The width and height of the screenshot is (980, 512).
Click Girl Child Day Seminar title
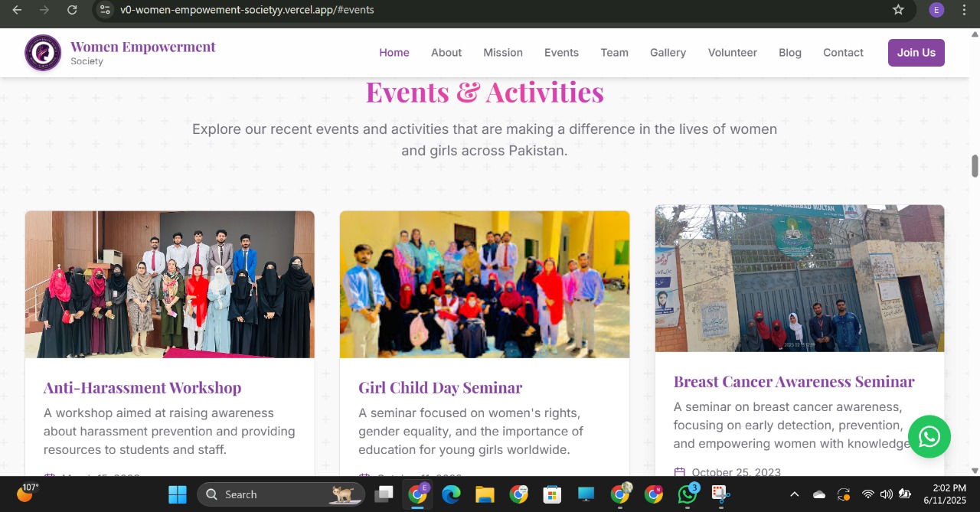tap(440, 388)
